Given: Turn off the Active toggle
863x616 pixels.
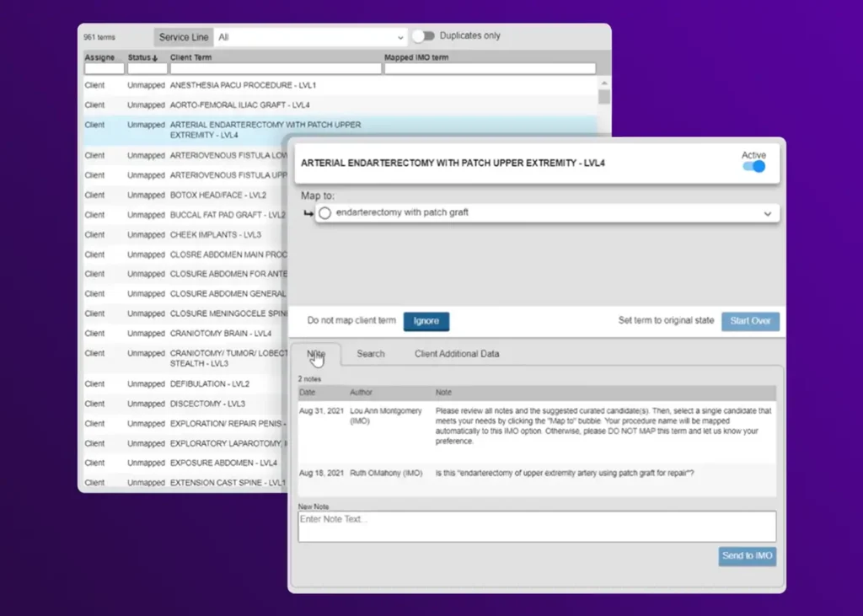Looking at the screenshot, I should click(x=753, y=167).
